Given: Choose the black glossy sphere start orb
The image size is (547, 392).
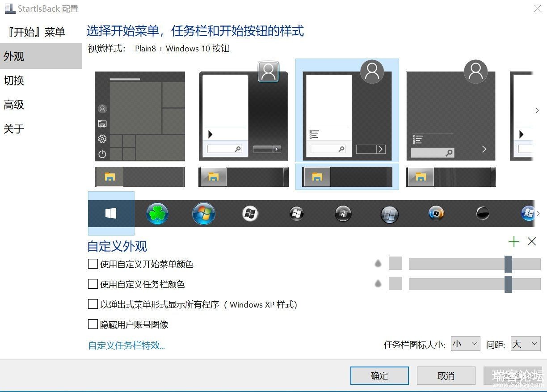Looking at the screenshot, I should [482, 214].
